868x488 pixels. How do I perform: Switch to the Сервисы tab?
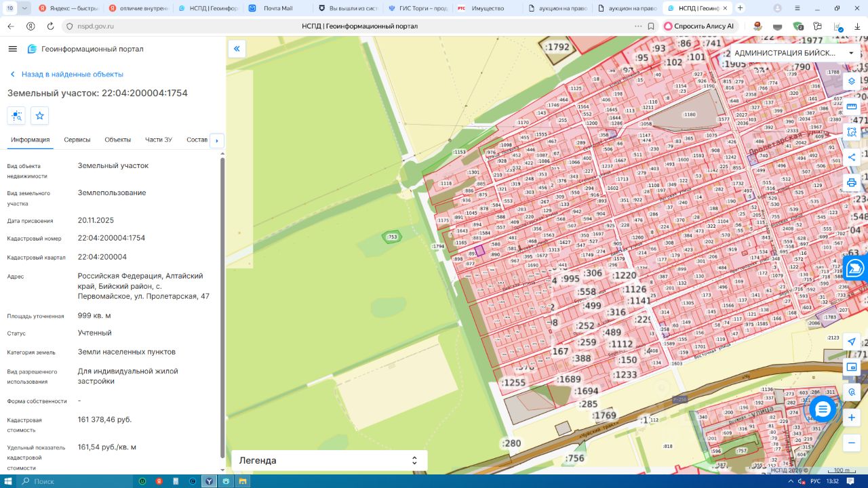[77, 140]
